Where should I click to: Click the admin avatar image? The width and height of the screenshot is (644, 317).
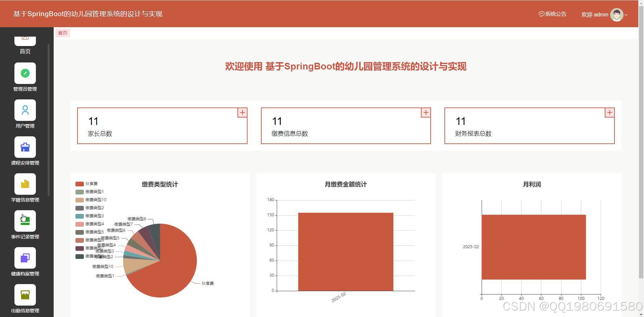click(x=617, y=14)
